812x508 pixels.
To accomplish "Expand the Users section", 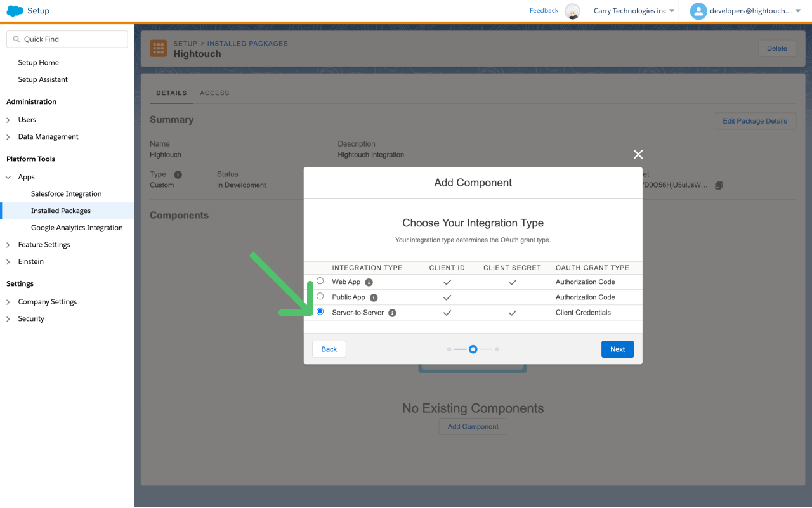I will tap(8, 120).
